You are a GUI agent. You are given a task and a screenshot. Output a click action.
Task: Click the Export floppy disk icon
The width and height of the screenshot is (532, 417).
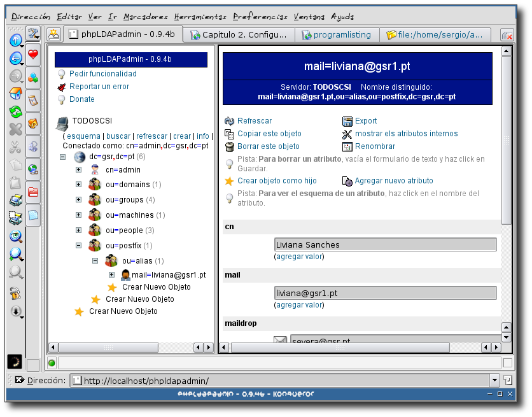pyautogui.click(x=347, y=121)
